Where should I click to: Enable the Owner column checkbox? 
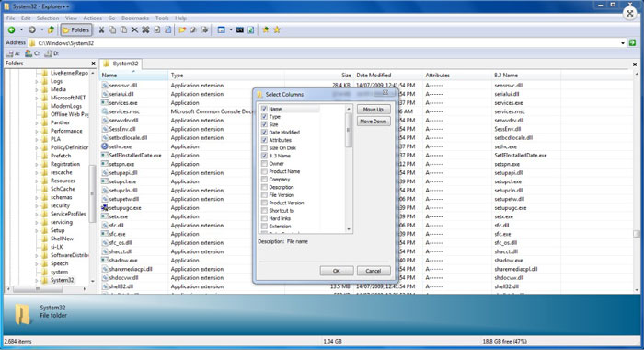(264, 164)
